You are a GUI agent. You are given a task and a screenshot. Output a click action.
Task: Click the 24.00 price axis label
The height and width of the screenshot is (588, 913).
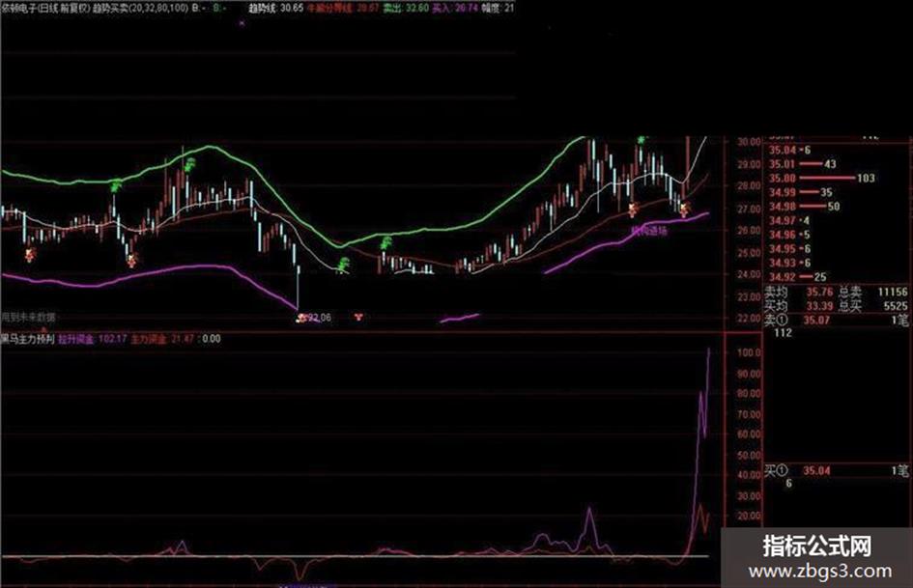pyautogui.click(x=749, y=274)
